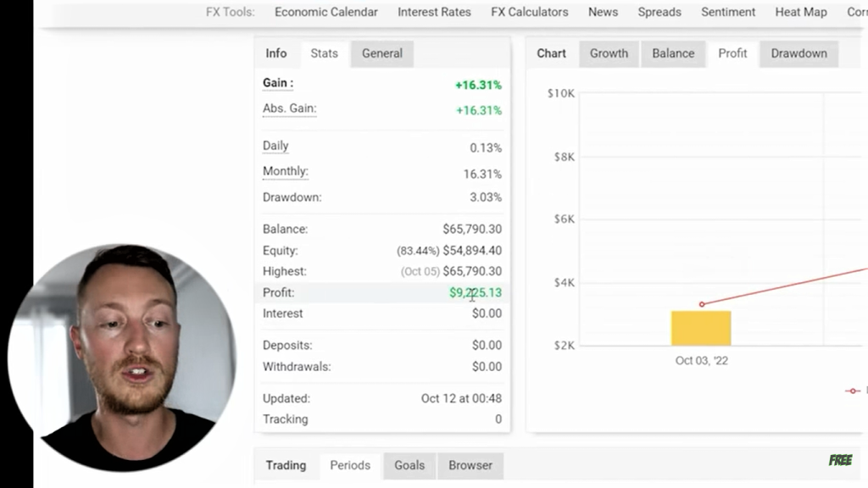Open FX Calculators from the tools bar
868x488 pixels.
(530, 12)
